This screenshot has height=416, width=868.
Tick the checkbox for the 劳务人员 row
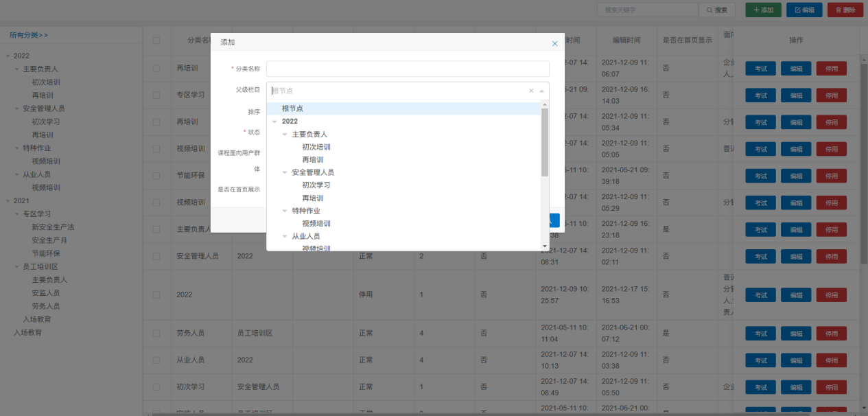tap(156, 333)
